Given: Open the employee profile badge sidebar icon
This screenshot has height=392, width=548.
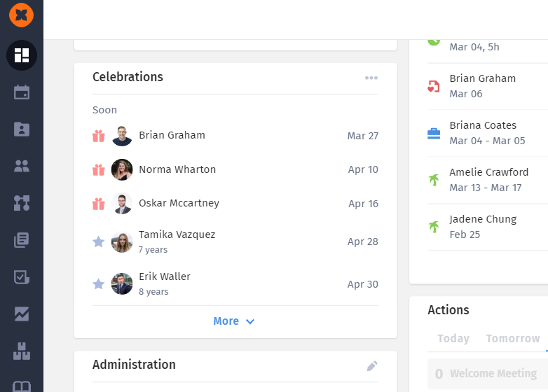Looking at the screenshot, I should pyautogui.click(x=22, y=129).
